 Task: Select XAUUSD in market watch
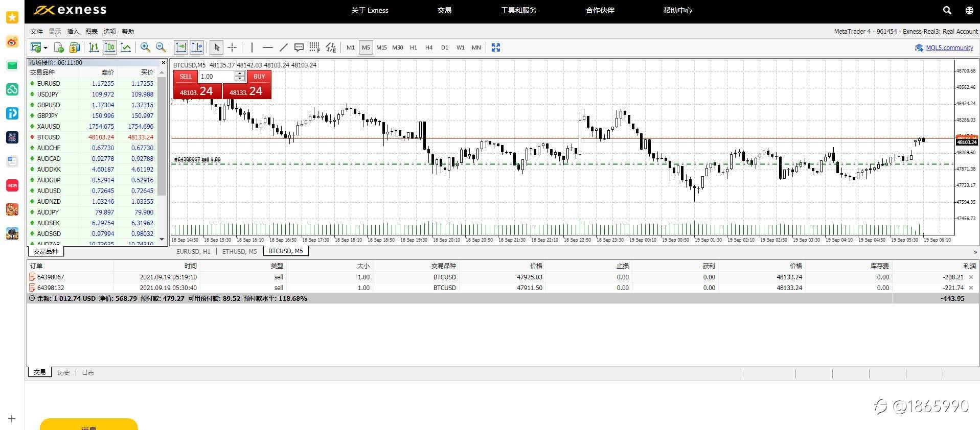93,126
